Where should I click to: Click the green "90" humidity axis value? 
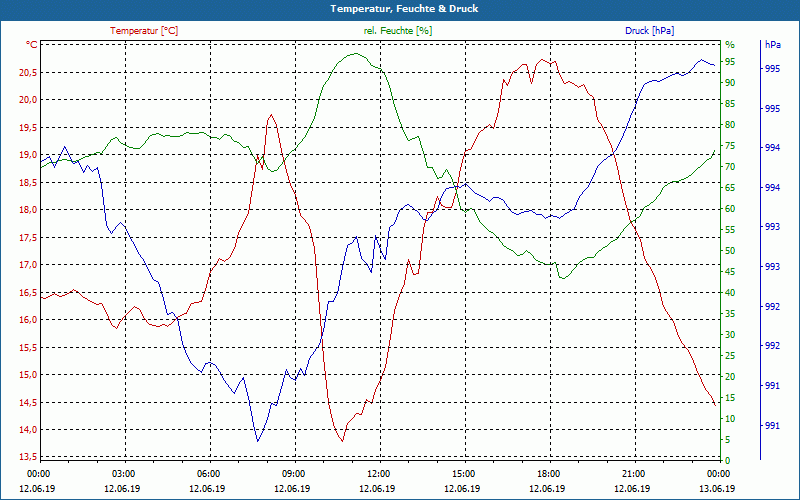[x=730, y=83]
